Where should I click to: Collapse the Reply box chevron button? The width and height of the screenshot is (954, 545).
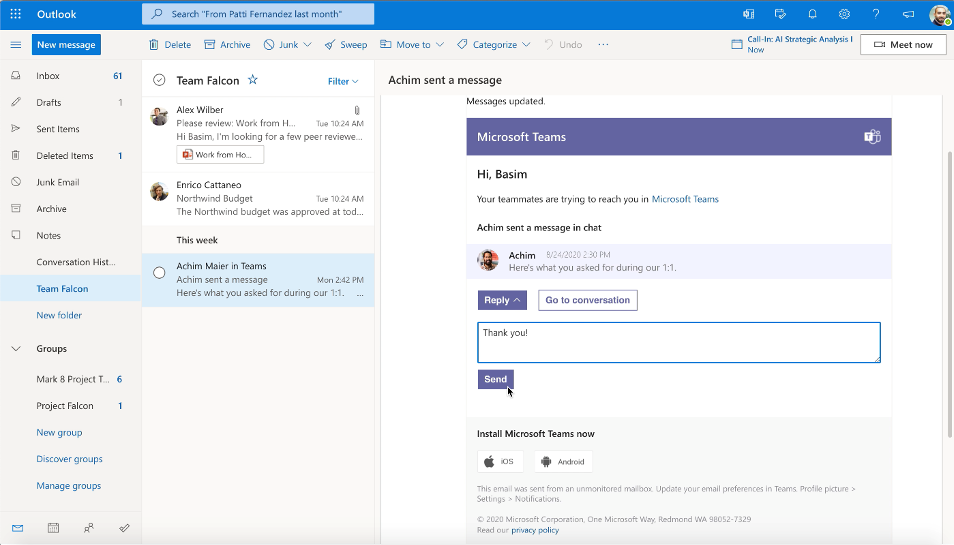(x=502, y=300)
